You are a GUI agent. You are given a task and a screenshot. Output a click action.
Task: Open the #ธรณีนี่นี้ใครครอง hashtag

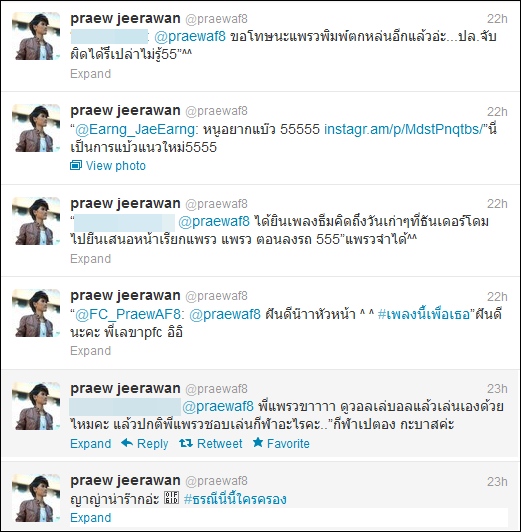(x=235, y=499)
